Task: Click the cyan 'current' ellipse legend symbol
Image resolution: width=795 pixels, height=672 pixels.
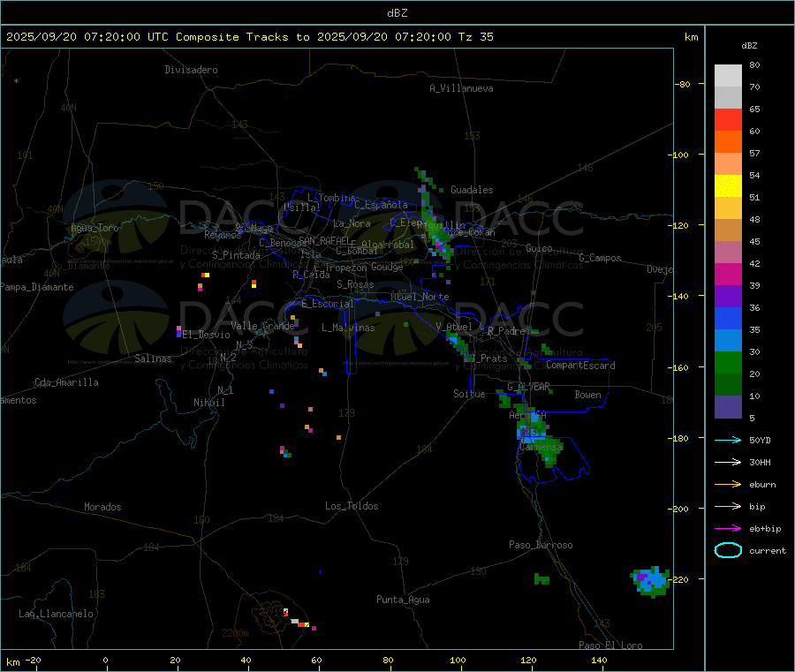Action: 728,550
